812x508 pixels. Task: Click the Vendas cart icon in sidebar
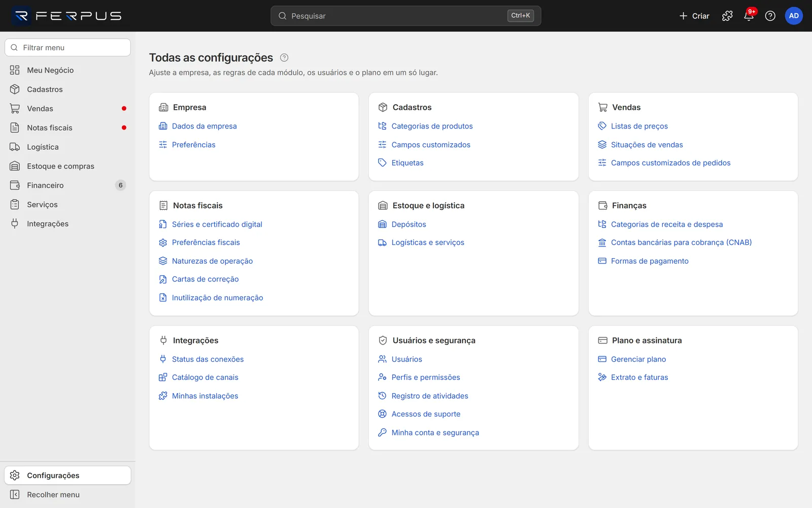point(15,109)
